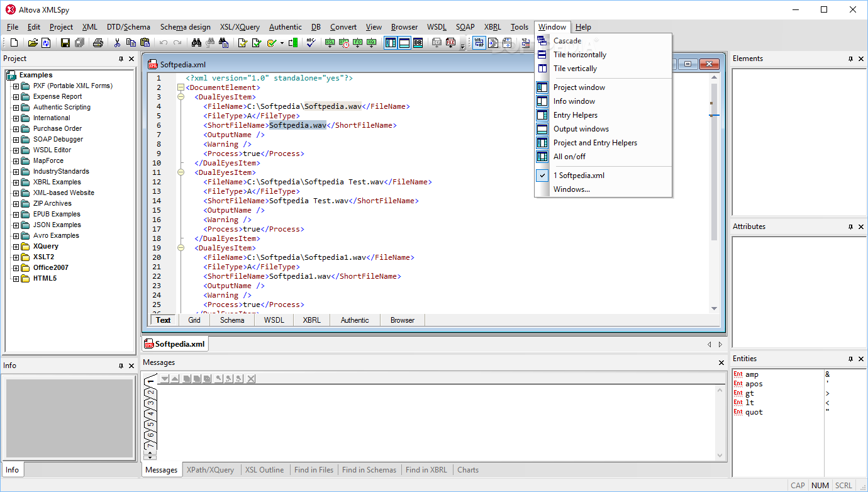This screenshot has width=868, height=492.
Task: Select the Softpedia.xml document tab
Action: [175, 344]
